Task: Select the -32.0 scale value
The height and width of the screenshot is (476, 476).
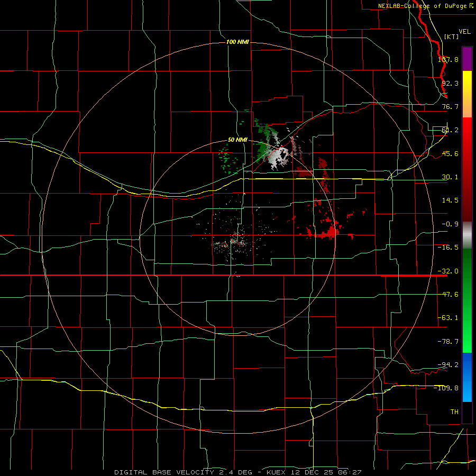Action: click(x=448, y=271)
